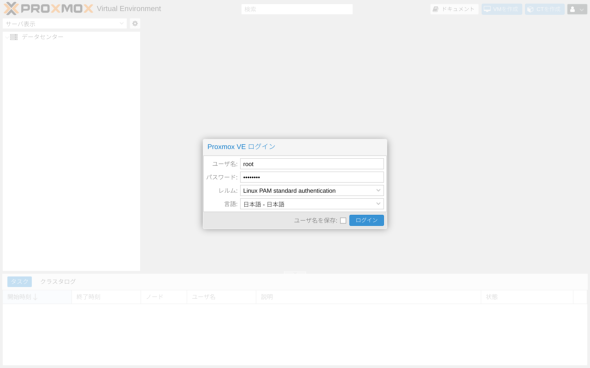
Task: Click the ユーザ名 input field
Action: [x=312, y=164]
